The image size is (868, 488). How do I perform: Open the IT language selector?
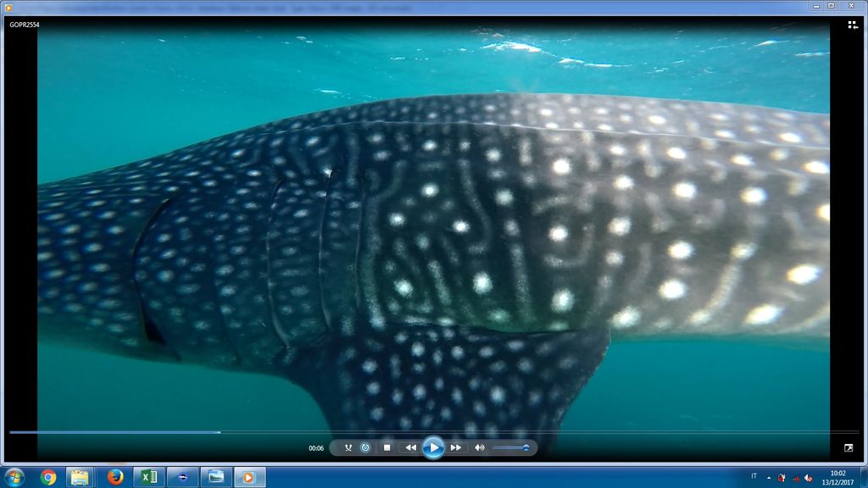[x=754, y=476]
